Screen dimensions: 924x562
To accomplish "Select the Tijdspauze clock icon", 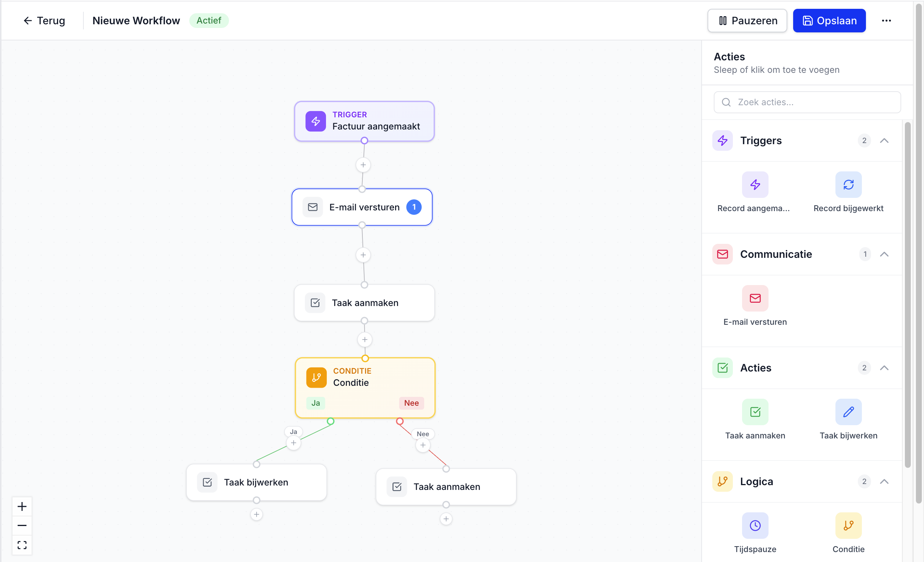I will tap(755, 525).
